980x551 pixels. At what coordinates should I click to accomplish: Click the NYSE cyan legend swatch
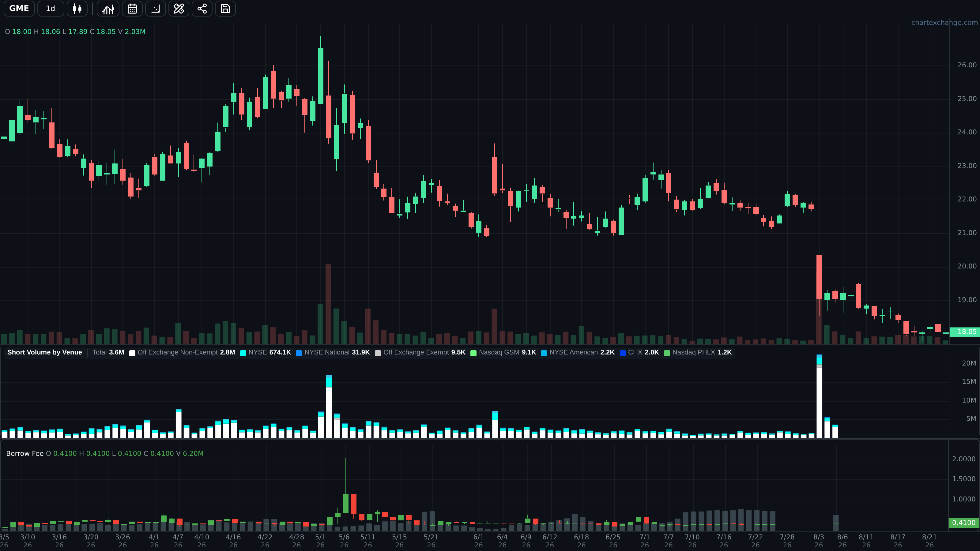pos(243,353)
